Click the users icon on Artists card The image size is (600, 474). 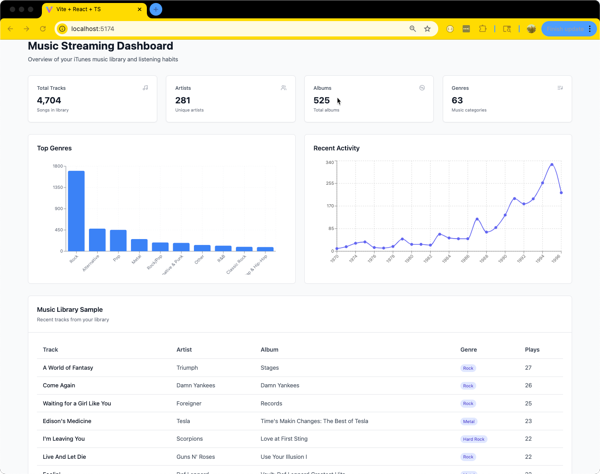coord(284,88)
